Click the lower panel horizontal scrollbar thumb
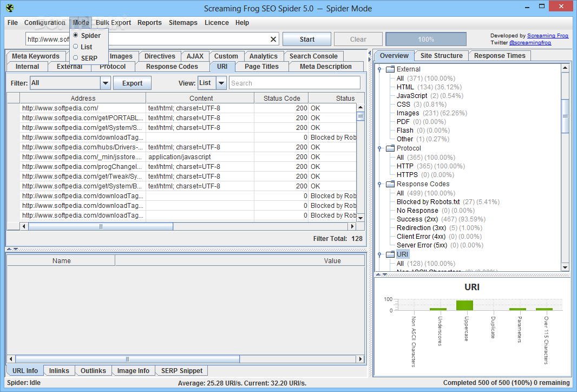This screenshot has width=577, height=392. click(x=127, y=359)
